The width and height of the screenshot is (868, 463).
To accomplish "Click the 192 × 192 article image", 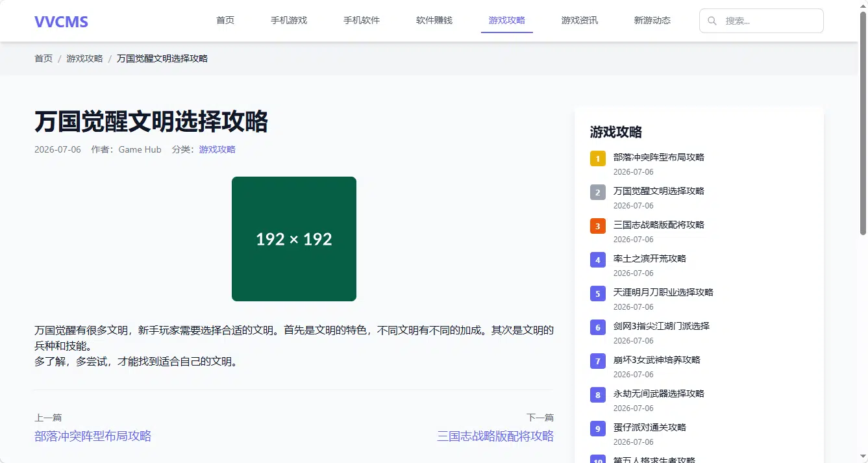I will pos(294,239).
